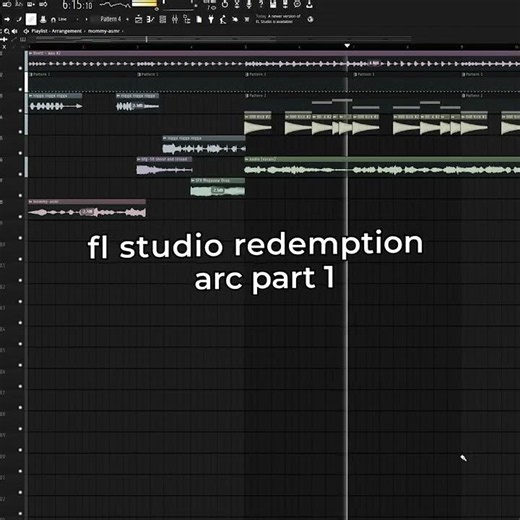Screen dimensions: 520x520
Task: Mute track 6 using its dot toggle
Action: tap(20, 174)
